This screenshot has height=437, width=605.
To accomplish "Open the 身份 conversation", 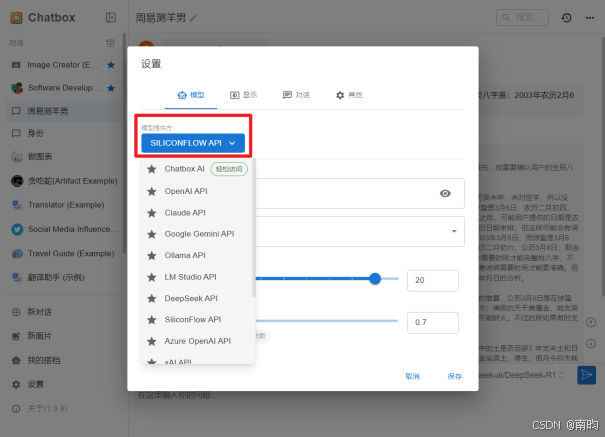I will tap(64, 133).
